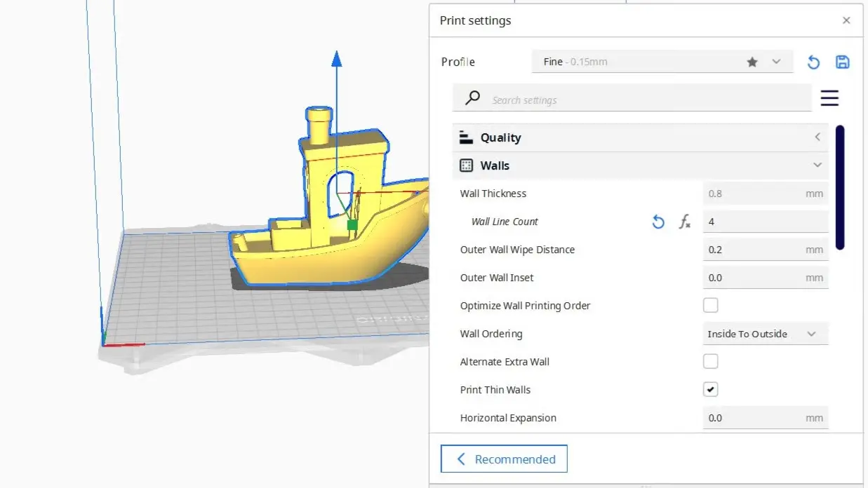This screenshot has width=868, height=488.
Task: Open the Profile dropdown showing Fine 0.15mm
Action: pos(662,62)
